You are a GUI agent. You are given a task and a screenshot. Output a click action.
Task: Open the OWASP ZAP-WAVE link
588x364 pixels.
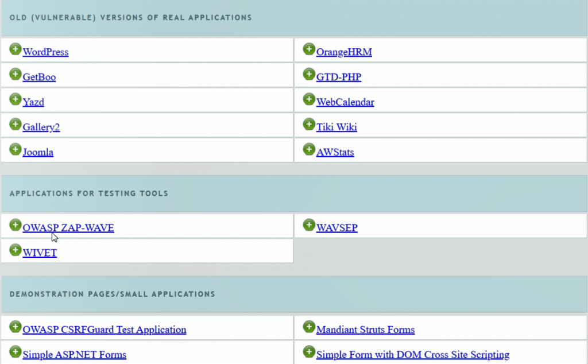coord(68,227)
